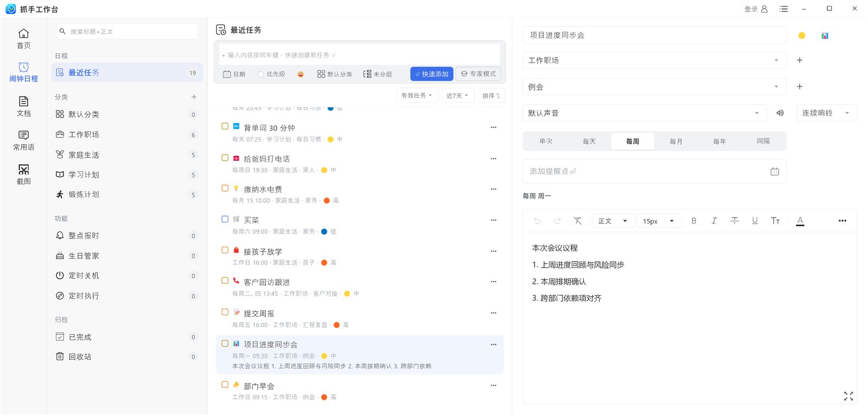Switch repeat mode to 每天
The image size is (868, 415).
pyautogui.click(x=589, y=141)
